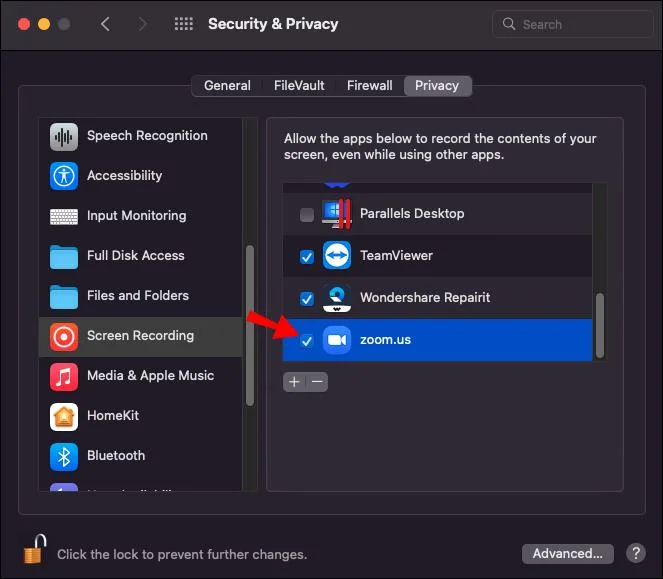The image size is (663, 579).
Task: Disable screen recording for zoom.us
Action: coord(307,341)
